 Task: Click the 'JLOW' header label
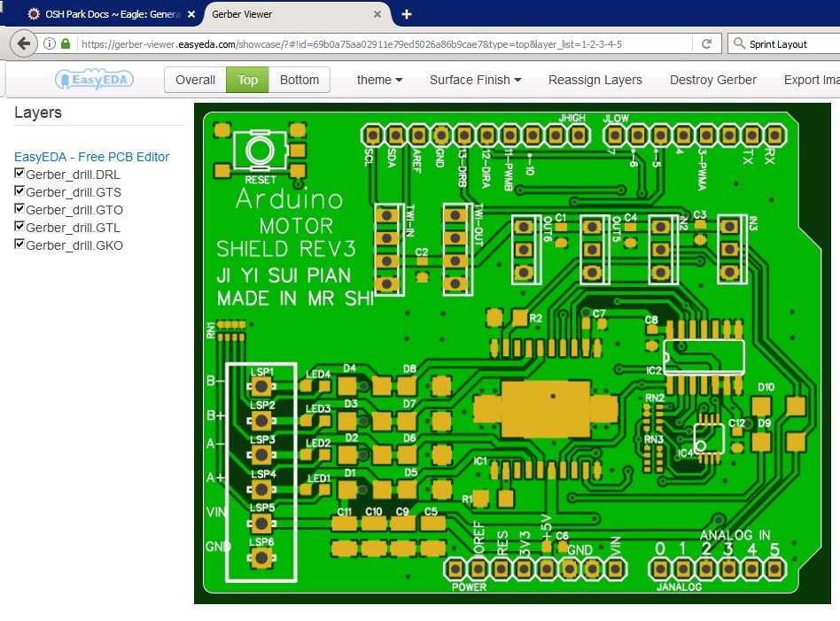tap(616, 118)
